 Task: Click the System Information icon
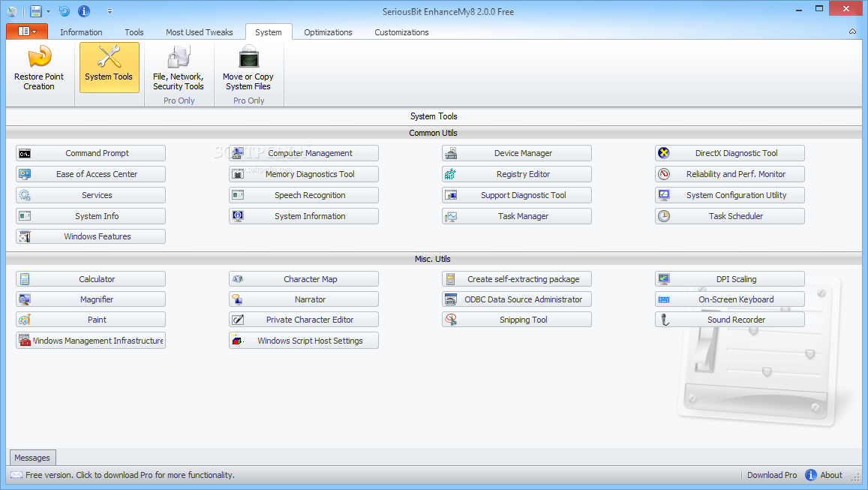pos(238,216)
